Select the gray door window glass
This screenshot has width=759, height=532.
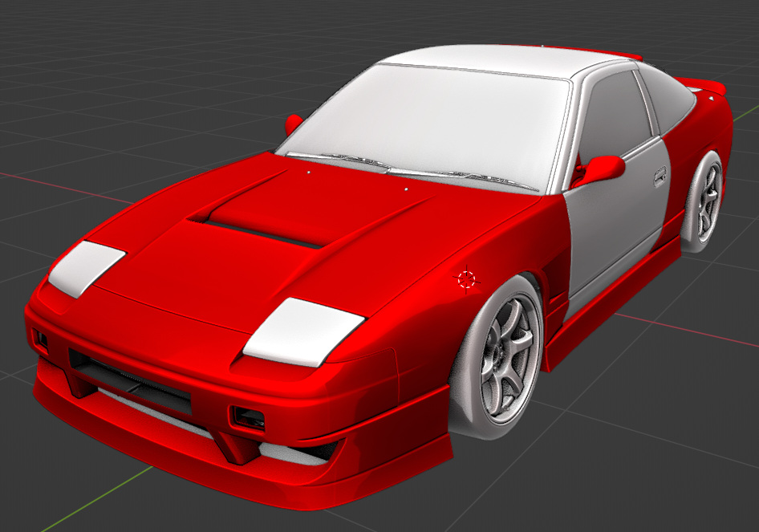[x=615, y=116]
